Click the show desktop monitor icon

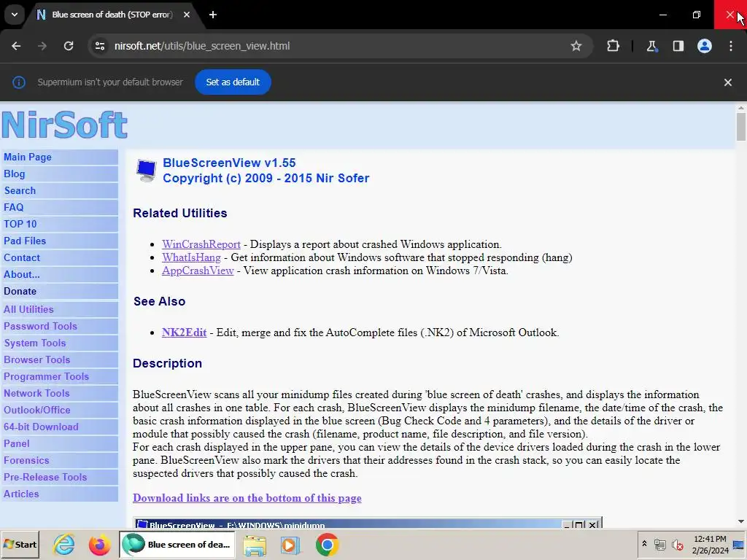pos(739,544)
